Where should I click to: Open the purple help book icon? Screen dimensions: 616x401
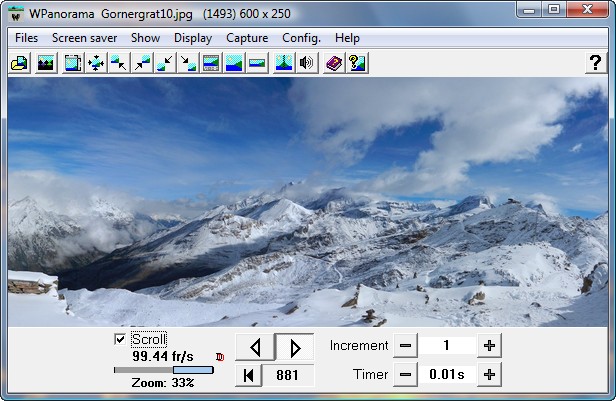pos(334,63)
